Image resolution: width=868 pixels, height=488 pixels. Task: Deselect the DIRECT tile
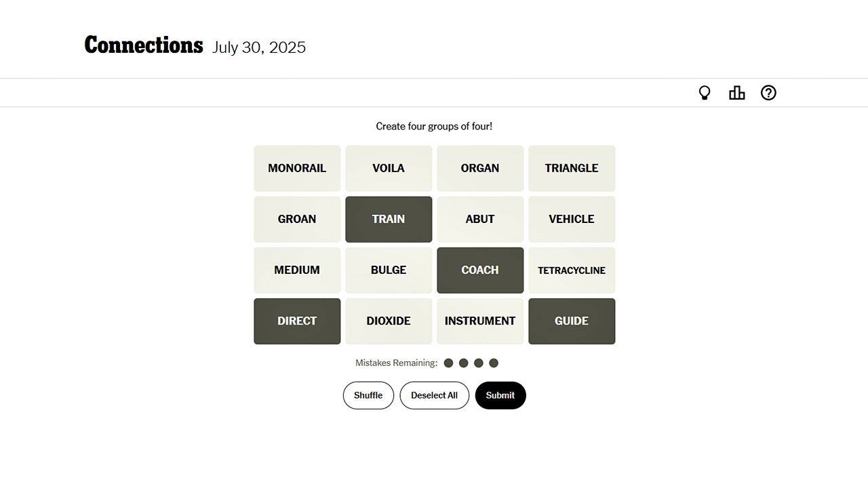pos(297,321)
